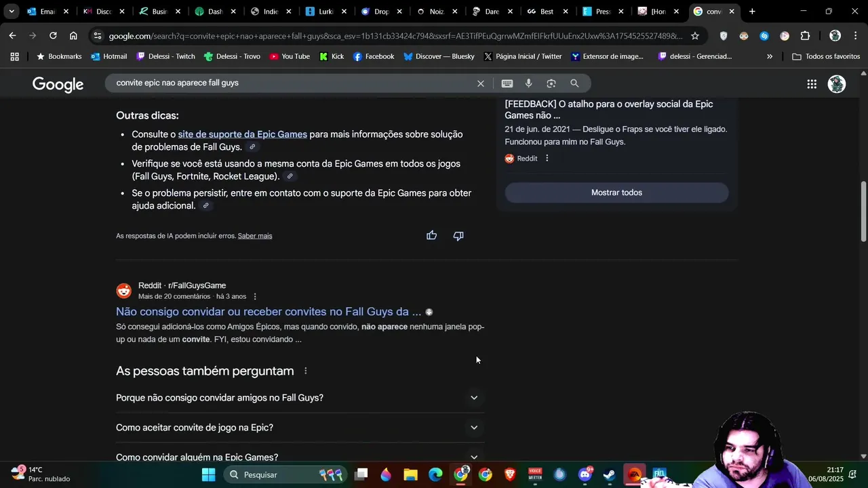Open 'site de suporte da Epic Games' link
This screenshot has height=488, width=868.
click(x=242, y=134)
